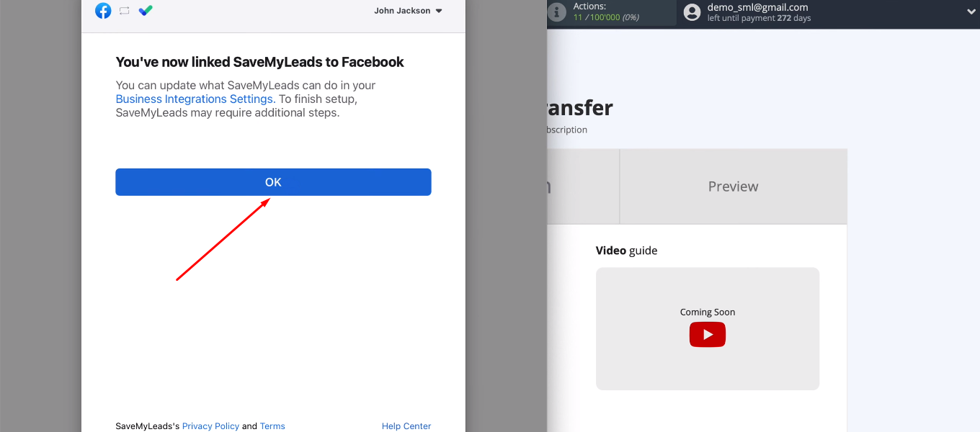Visit the Help Center link
Viewport: 980px width, 432px height.
tap(406, 426)
